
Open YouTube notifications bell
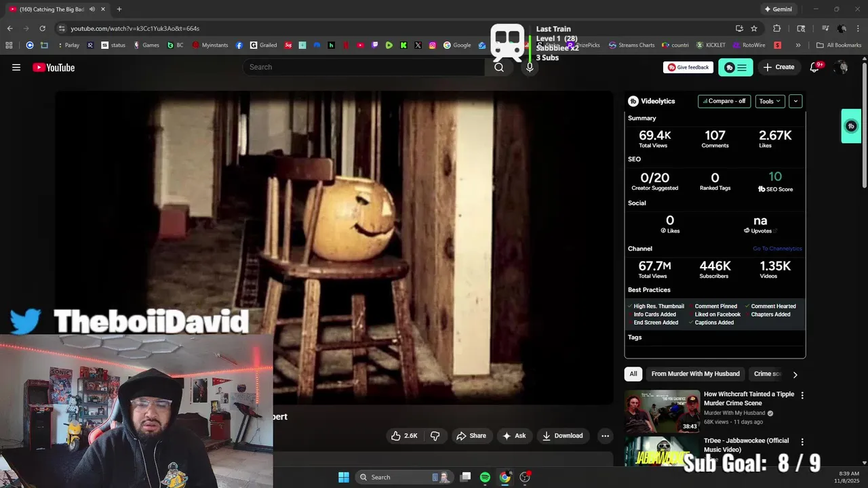coord(814,67)
